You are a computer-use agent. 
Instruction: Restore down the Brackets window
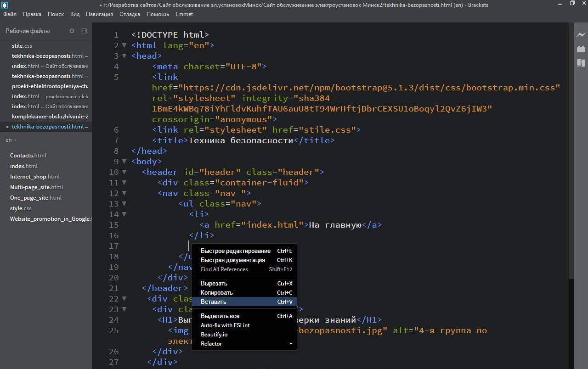pos(572,4)
